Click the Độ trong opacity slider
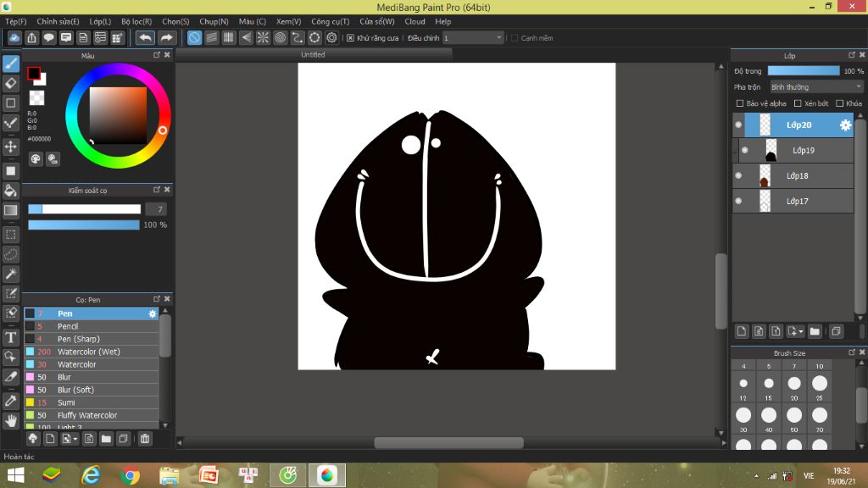The image size is (868, 488). click(804, 71)
